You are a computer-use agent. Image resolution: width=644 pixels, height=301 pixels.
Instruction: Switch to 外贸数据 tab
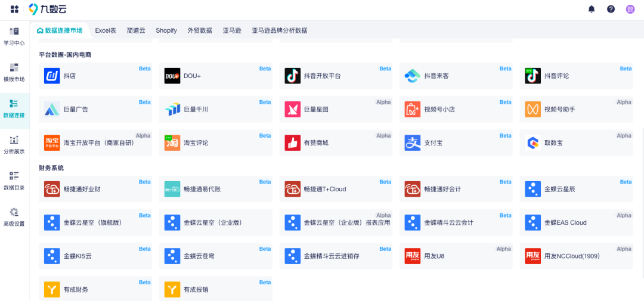(200, 30)
